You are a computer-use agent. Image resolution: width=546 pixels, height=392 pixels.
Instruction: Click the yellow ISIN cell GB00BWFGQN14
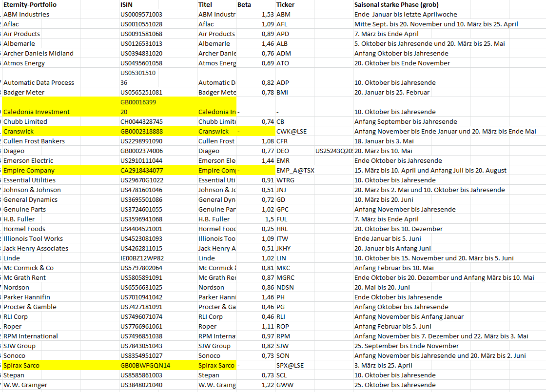click(x=145, y=365)
